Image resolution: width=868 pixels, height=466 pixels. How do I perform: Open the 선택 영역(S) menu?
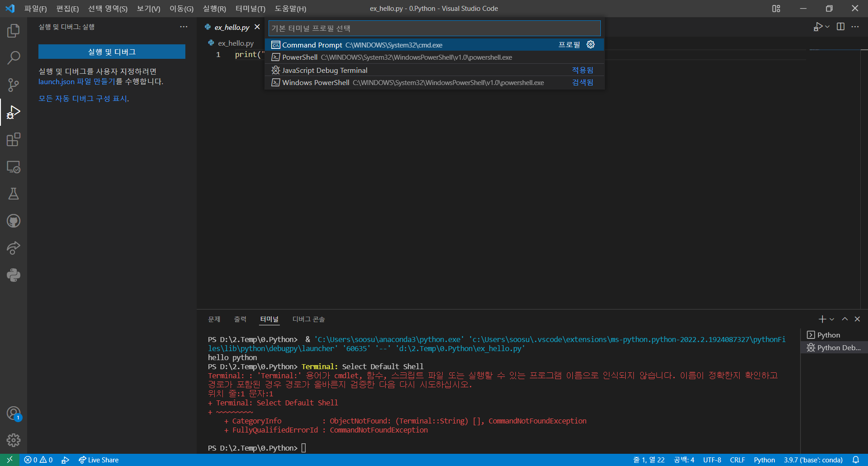(108, 9)
